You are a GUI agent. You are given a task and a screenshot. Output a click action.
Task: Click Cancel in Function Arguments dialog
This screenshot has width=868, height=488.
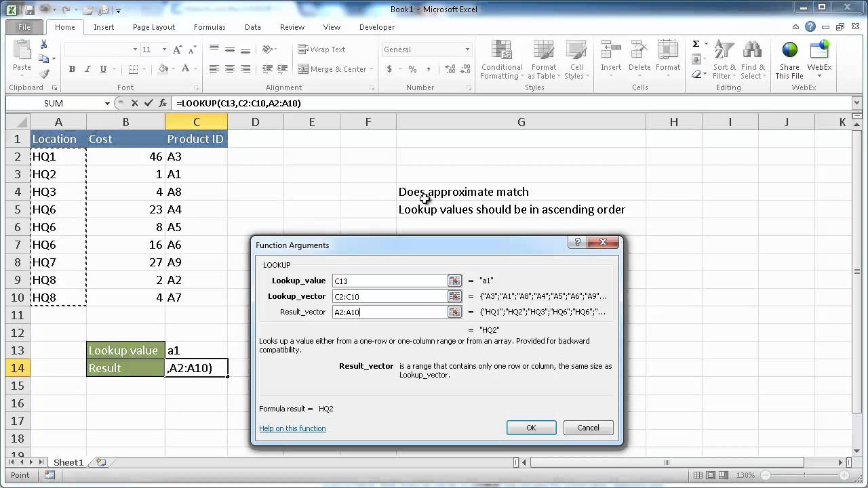tap(588, 428)
